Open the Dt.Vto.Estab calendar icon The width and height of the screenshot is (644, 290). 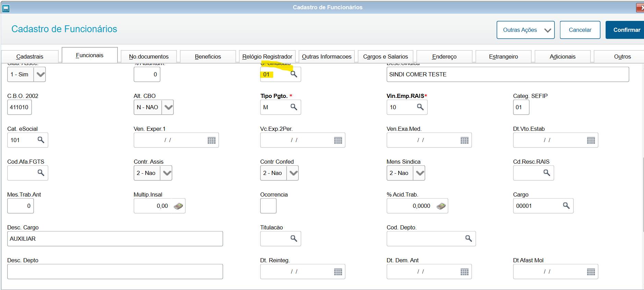tap(591, 140)
